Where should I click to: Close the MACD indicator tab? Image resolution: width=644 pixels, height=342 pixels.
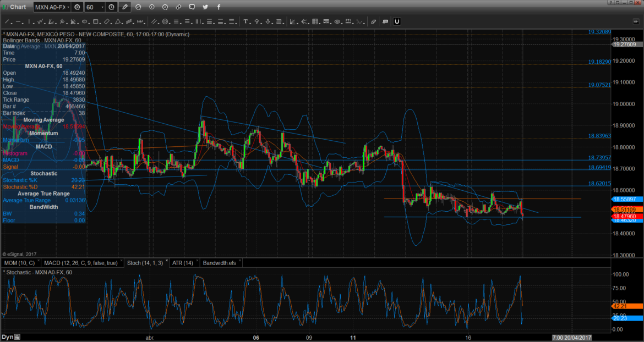click(x=122, y=261)
